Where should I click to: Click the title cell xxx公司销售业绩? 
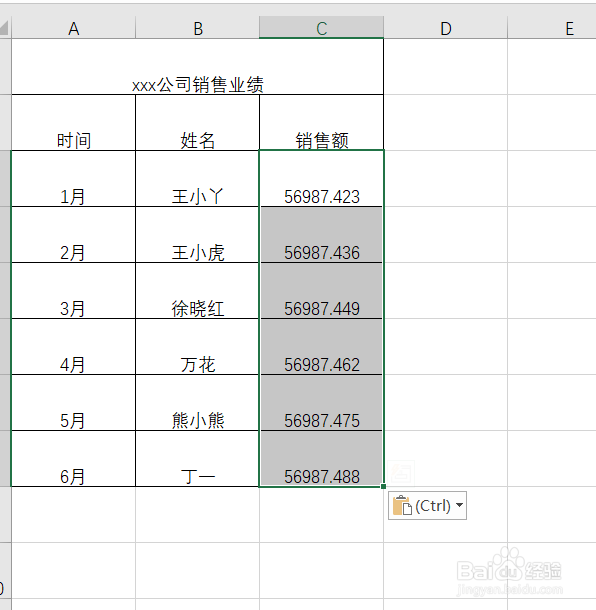pos(197,67)
